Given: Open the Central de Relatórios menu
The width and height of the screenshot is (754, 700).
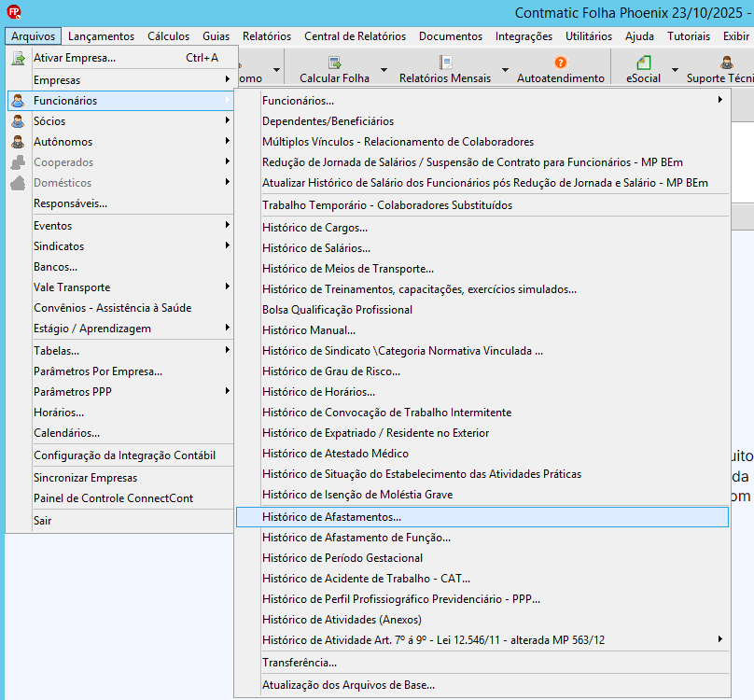Looking at the screenshot, I should pos(355,36).
